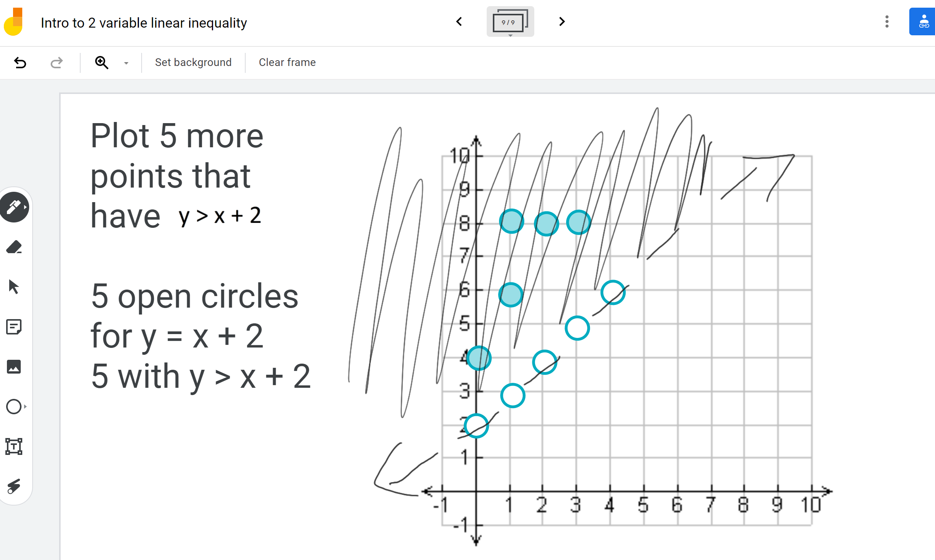Click the Clear frame button
This screenshot has height=560, width=935.
click(x=287, y=62)
